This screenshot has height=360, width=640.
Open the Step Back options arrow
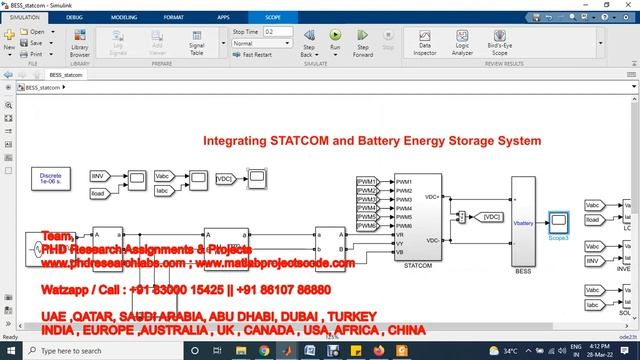(x=317, y=55)
